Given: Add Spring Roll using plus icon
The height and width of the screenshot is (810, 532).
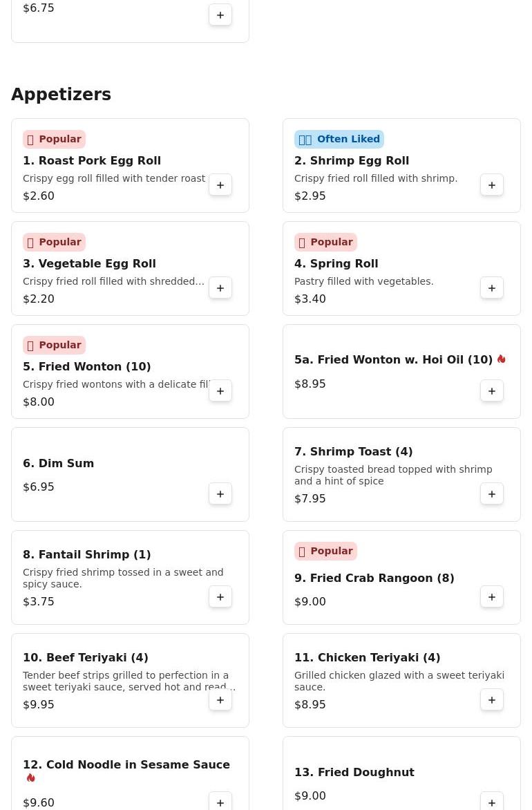Looking at the screenshot, I should (492, 288).
